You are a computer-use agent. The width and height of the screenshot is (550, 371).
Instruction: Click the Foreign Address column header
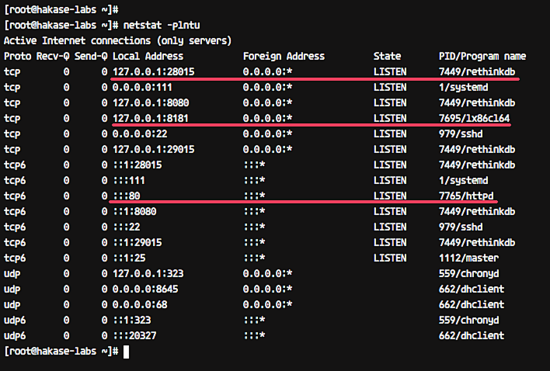[x=284, y=56]
